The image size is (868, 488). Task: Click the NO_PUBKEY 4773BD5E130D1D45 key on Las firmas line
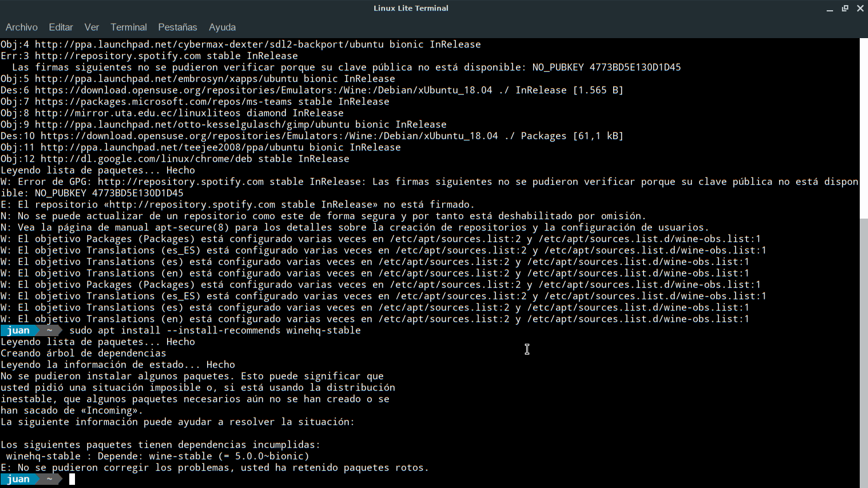click(x=607, y=67)
